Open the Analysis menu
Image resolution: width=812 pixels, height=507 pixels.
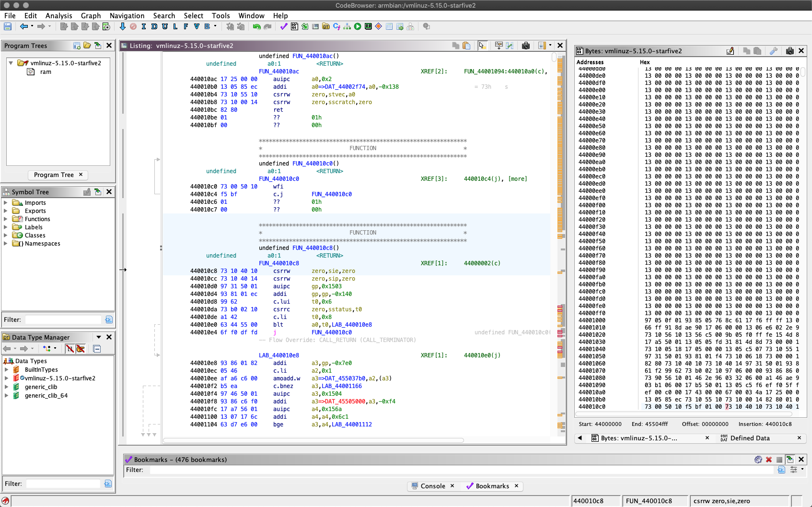click(x=58, y=16)
